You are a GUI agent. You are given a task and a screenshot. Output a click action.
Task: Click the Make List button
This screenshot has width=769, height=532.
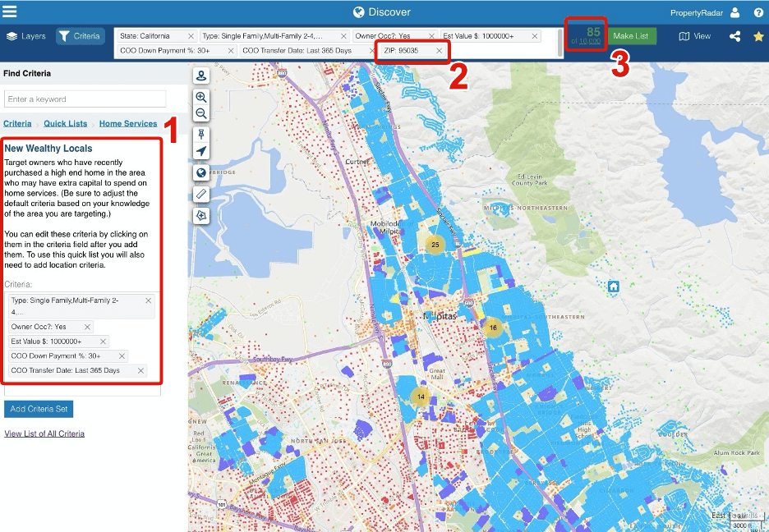point(631,36)
